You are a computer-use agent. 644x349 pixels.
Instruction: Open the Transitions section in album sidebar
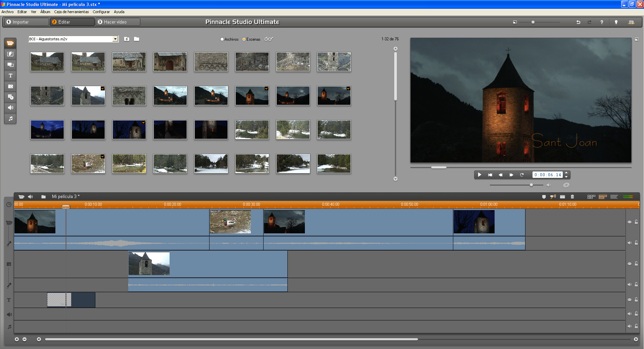click(10, 54)
